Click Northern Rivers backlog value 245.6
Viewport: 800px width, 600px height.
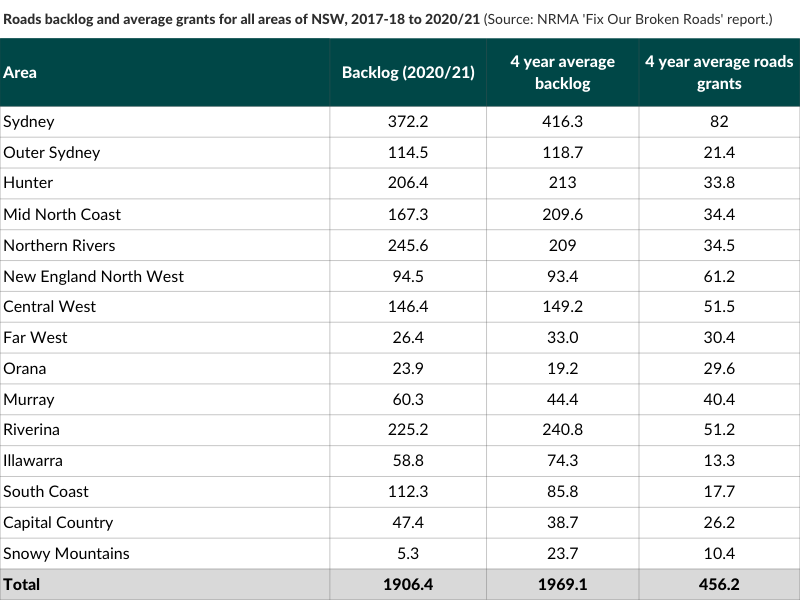(408, 245)
